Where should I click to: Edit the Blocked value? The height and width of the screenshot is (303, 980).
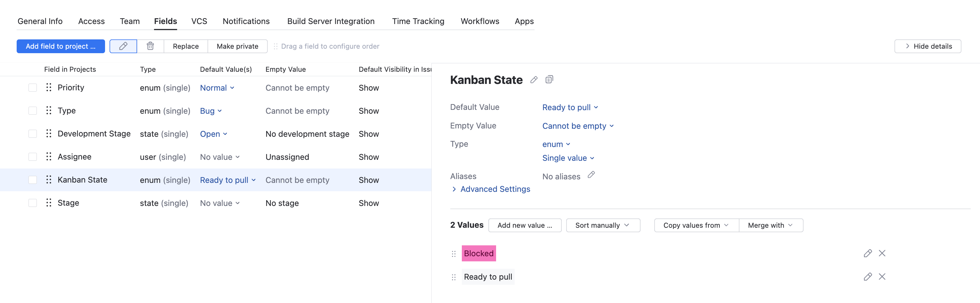[x=867, y=253]
